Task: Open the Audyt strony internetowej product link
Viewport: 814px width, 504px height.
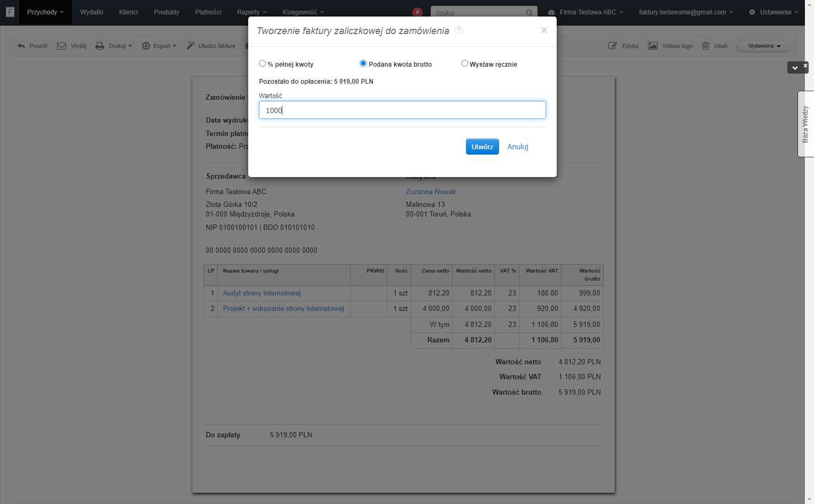Action: tap(262, 293)
